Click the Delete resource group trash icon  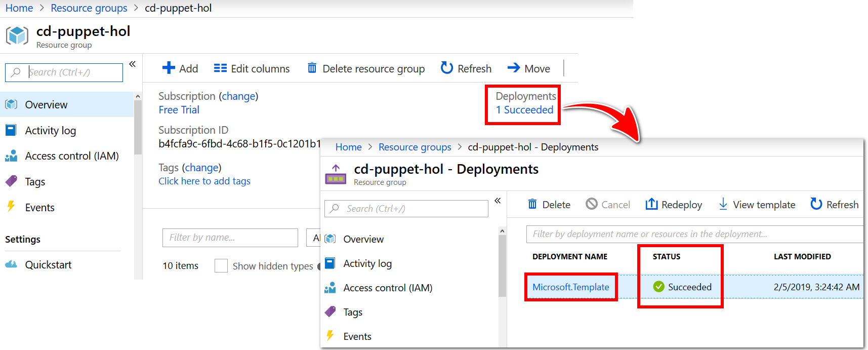[312, 68]
